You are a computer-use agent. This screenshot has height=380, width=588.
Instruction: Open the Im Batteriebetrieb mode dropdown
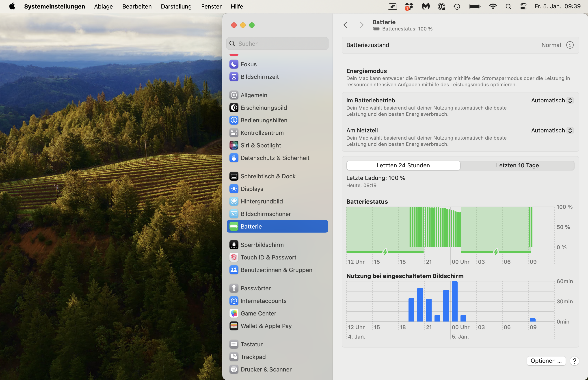pos(552,100)
